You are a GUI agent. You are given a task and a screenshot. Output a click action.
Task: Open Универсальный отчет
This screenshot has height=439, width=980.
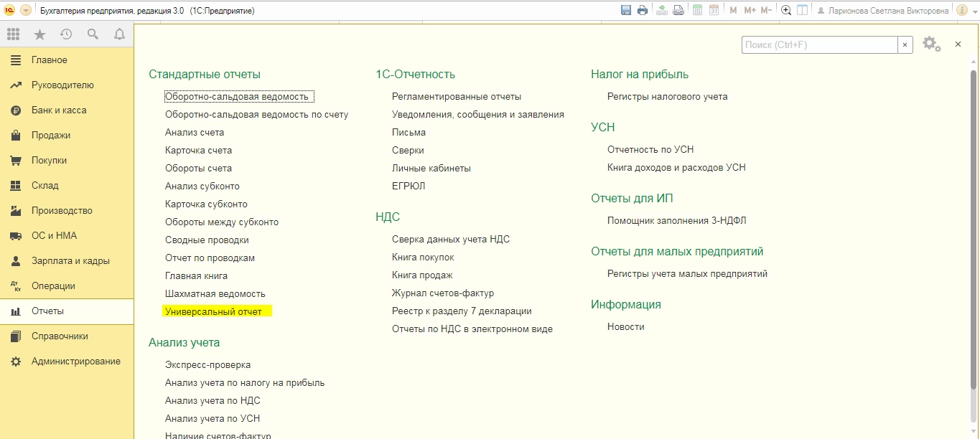213,311
